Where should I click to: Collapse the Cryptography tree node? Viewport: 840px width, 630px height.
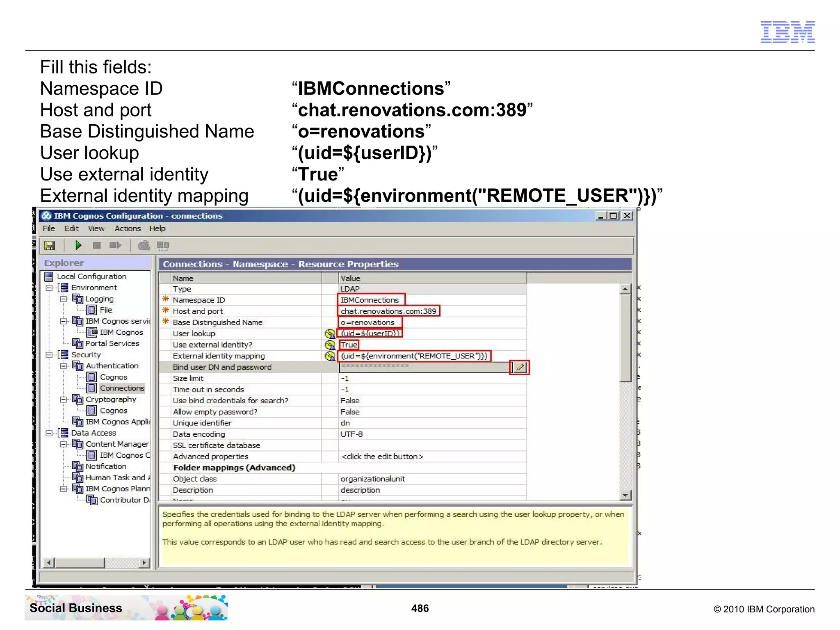coord(63,399)
